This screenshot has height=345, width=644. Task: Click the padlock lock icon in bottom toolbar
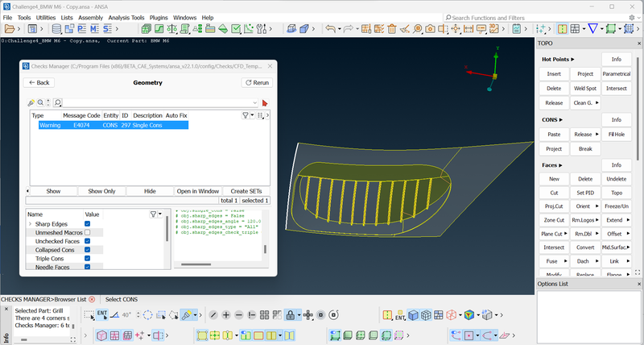[x=290, y=315]
